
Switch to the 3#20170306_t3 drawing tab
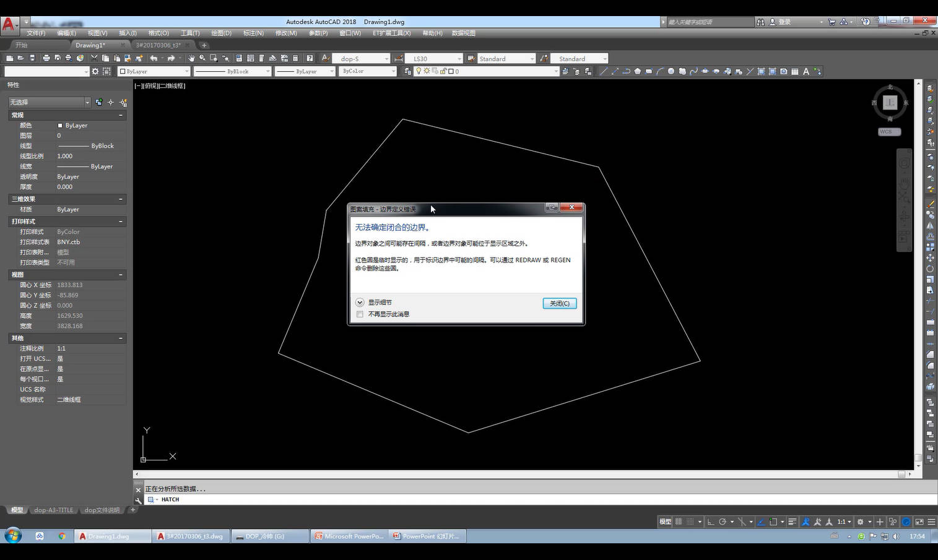pos(159,45)
